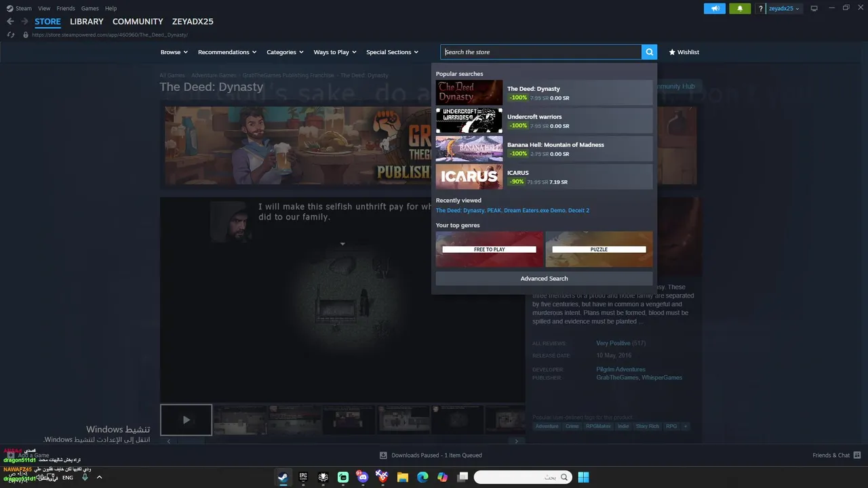Open the Help menu

[x=111, y=8]
